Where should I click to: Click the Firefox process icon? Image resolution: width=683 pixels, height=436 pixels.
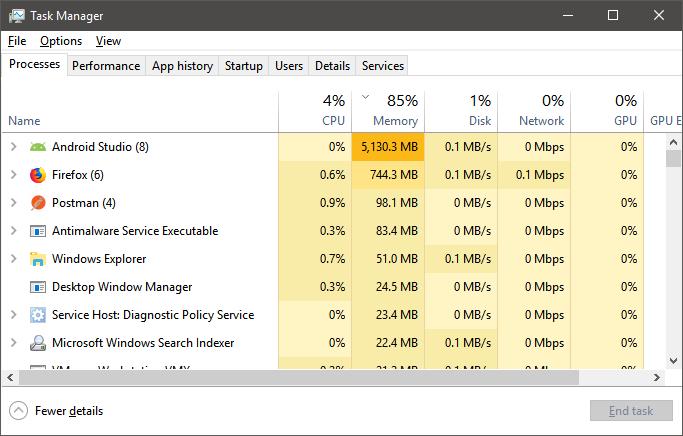38,175
